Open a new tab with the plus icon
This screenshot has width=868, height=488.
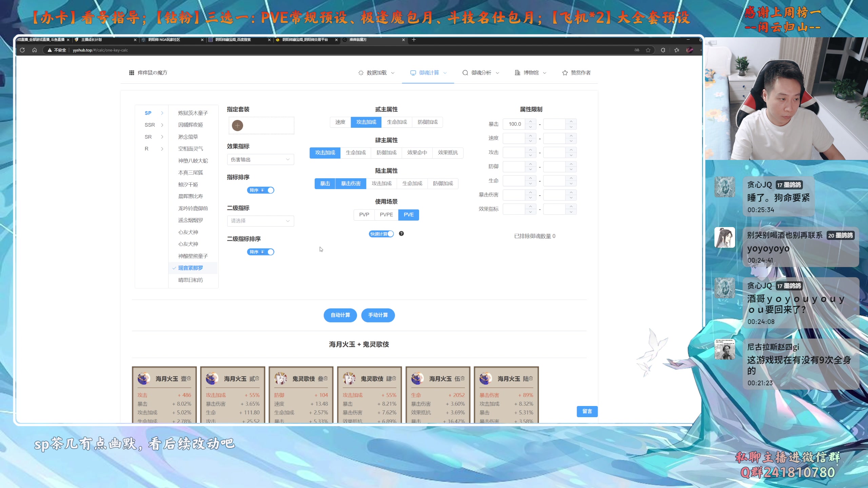coord(414,40)
